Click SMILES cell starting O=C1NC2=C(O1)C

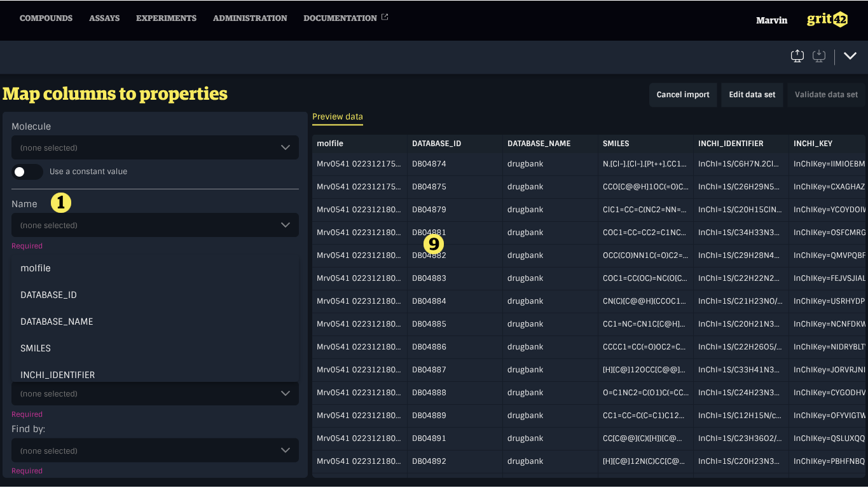pyautogui.click(x=645, y=393)
